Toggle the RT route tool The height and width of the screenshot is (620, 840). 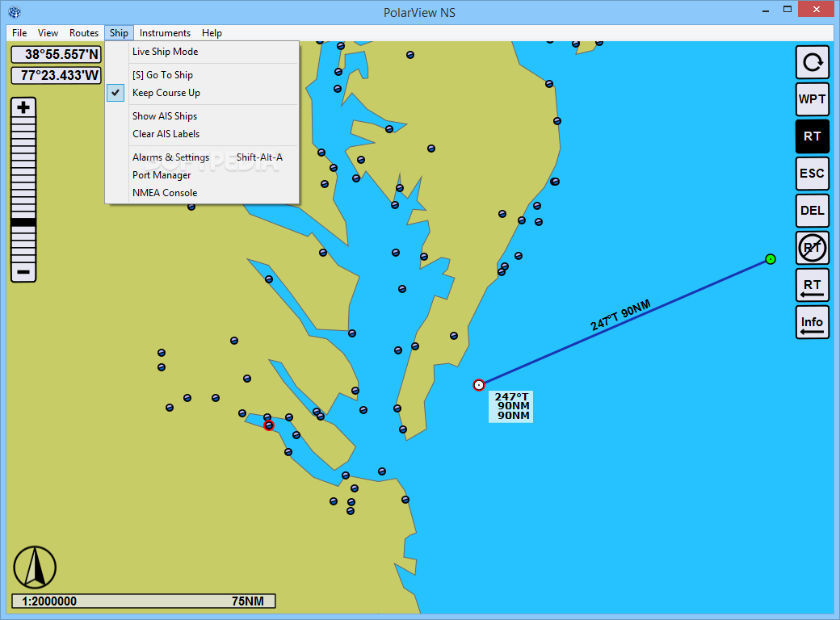[813, 136]
